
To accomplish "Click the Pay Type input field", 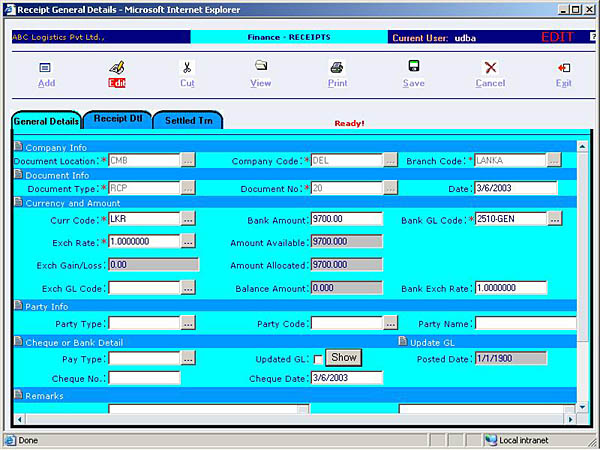I will click(144, 359).
